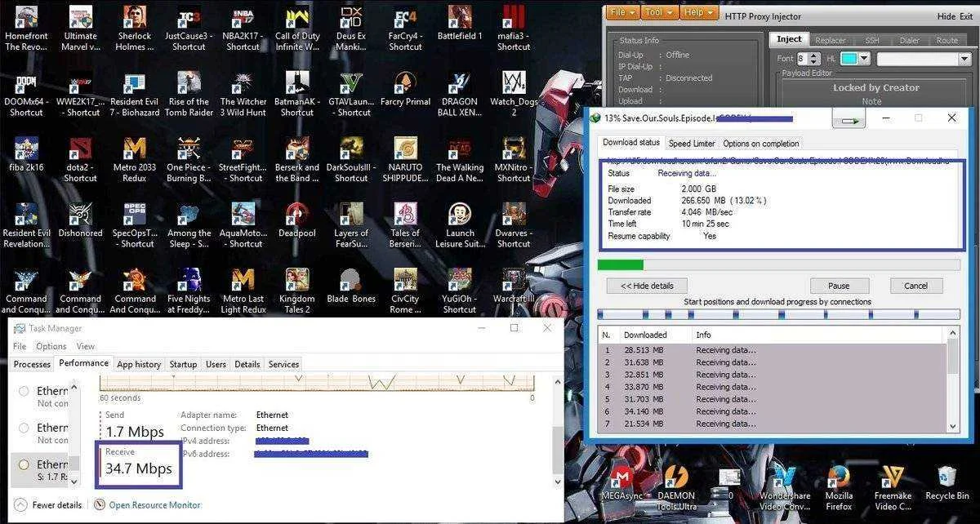
Task: Switch to the SSH tab
Action: click(x=872, y=40)
